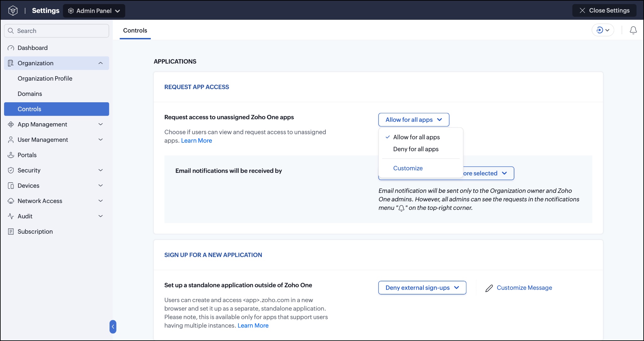Image resolution: width=644 pixels, height=341 pixels.
Task: Click the Subscription document icon
Action: pyautogui.click(x=11, y=232)
